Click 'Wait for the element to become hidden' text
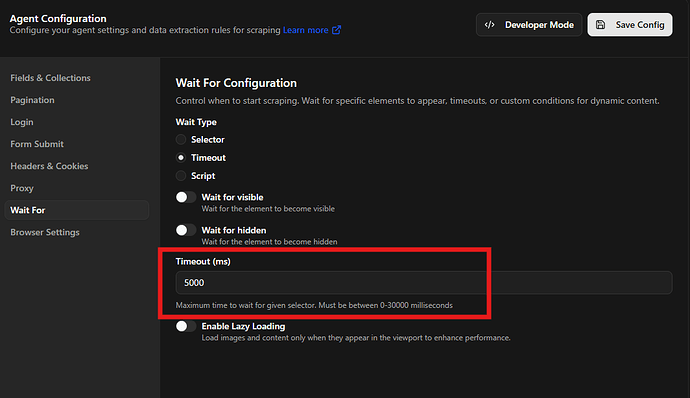The image size is (690, 398). (x=269, y=242)
